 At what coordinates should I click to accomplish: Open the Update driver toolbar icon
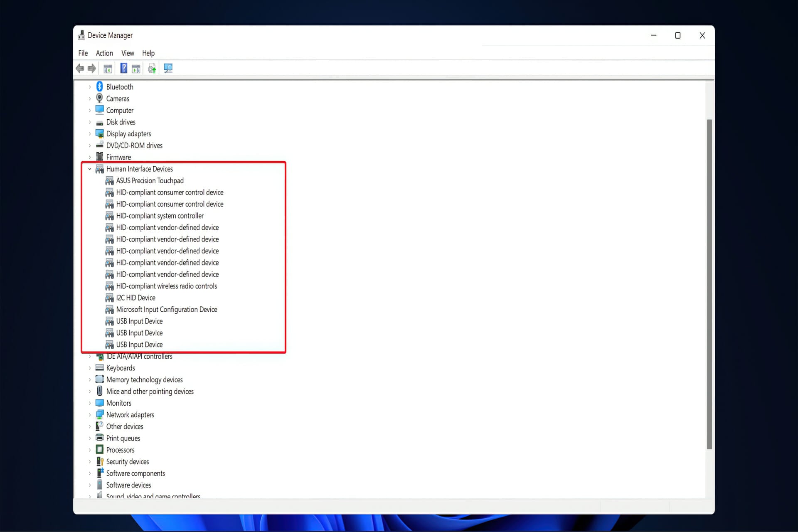(x=151, y=68)
